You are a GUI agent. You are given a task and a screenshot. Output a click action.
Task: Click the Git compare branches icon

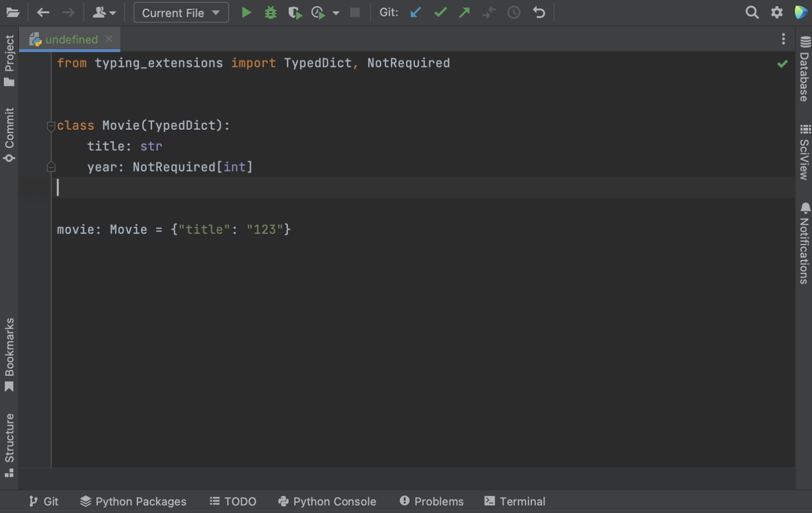click(x=489, y=12)
